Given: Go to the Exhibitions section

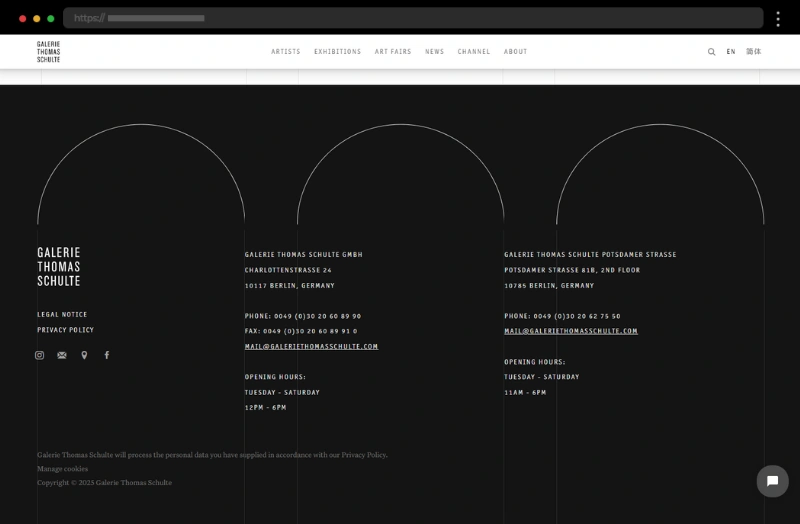Looking at the screenshot, I should tap(337, 52).
